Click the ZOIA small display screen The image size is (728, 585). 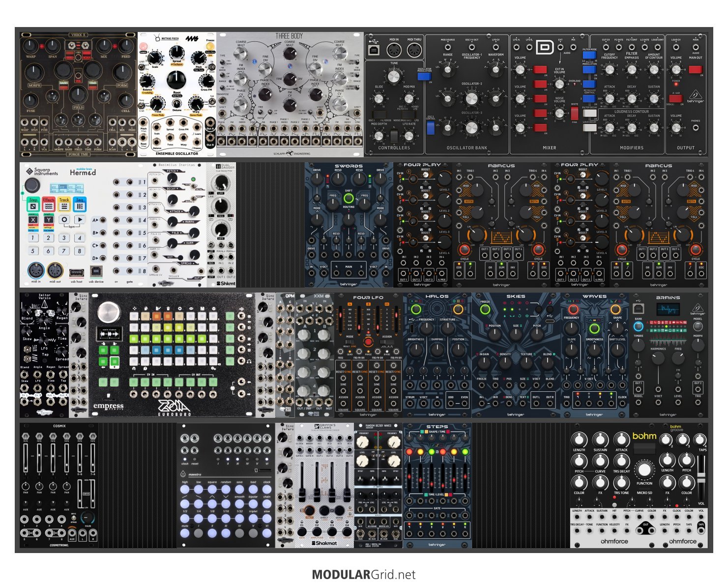(x=108, y=335)
